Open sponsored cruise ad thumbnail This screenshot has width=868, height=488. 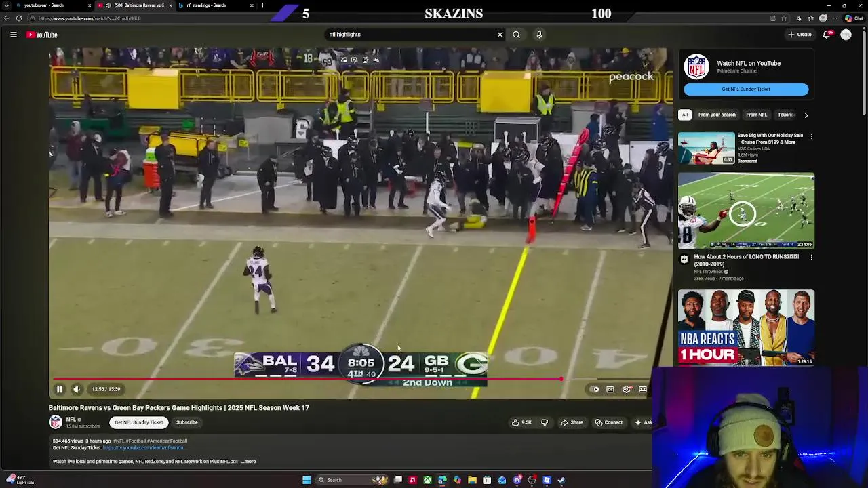pyautogui.click(x=707, y=148)
